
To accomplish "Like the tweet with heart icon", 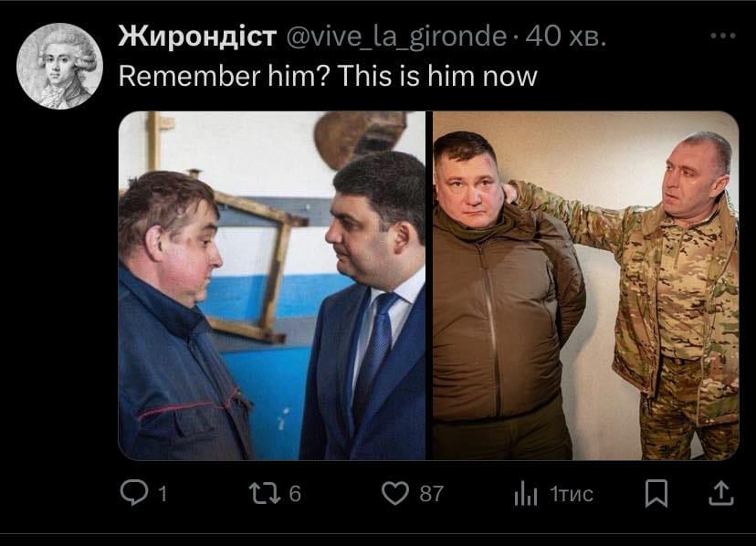I will tap(394, 493).
